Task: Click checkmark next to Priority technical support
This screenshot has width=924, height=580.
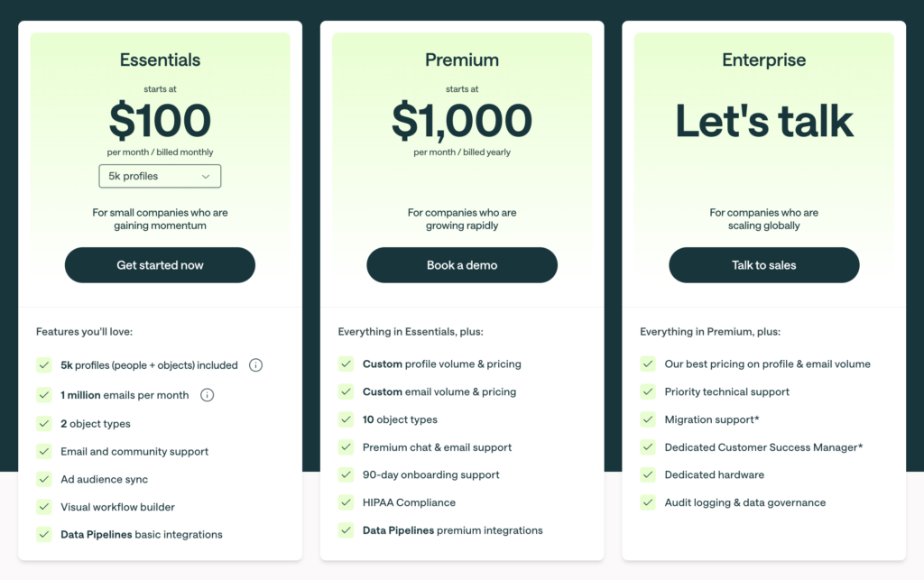Action: (x=648, y=391)
